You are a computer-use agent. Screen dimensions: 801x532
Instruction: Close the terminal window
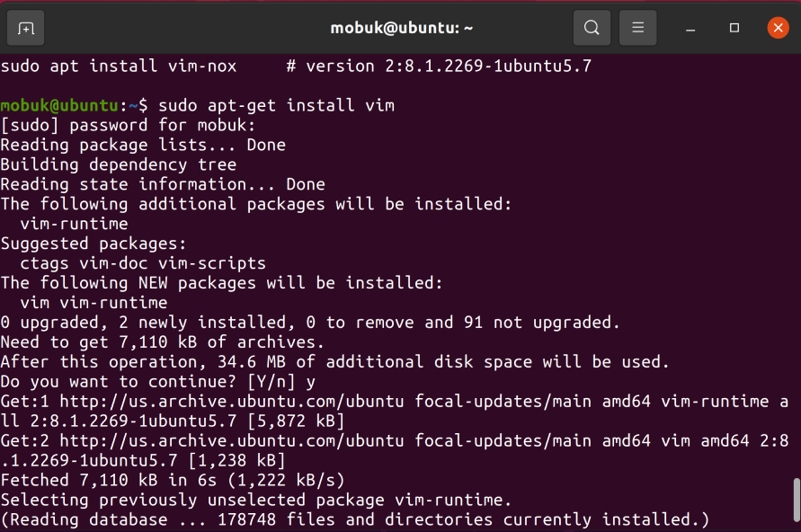[778, 28]
